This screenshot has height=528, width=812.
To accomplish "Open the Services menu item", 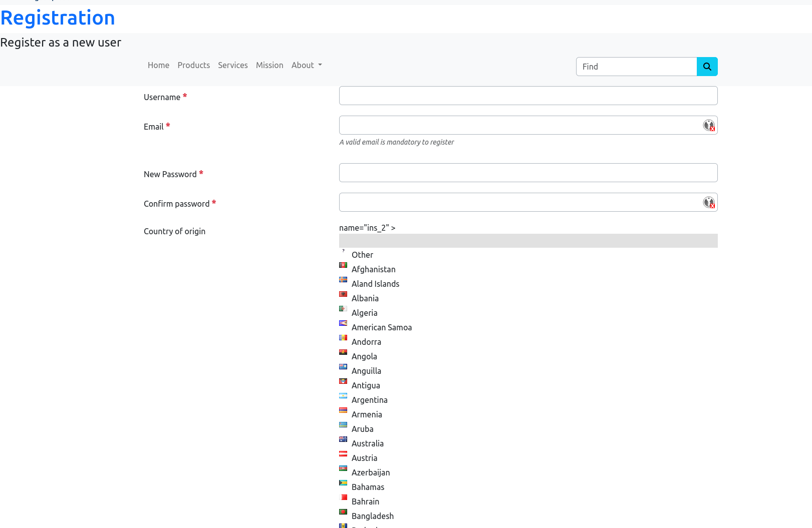I will (x=233, y=65).
